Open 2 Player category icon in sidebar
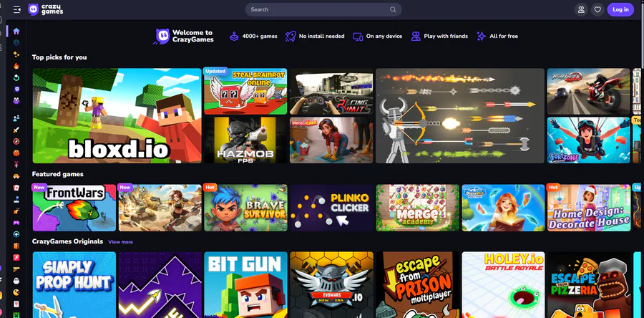 16,118
